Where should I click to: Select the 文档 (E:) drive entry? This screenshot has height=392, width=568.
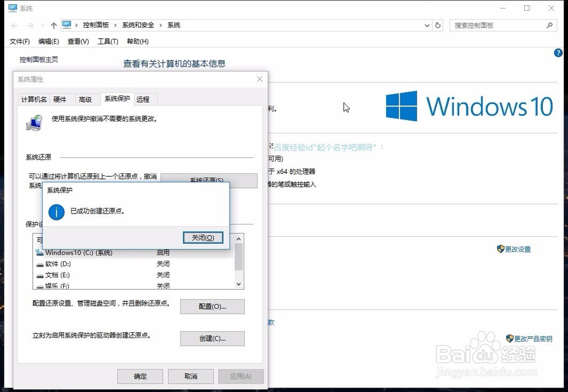56,275
